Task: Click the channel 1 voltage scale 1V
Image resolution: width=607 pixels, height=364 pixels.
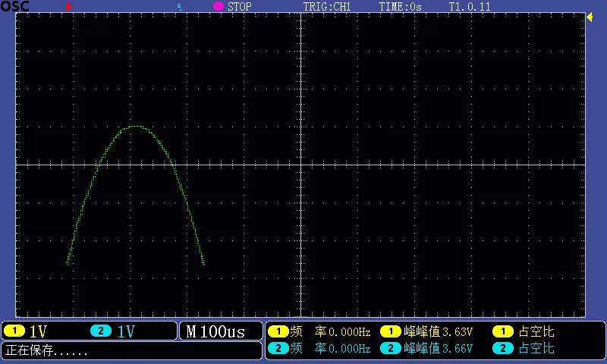Action: pos(38,331)
